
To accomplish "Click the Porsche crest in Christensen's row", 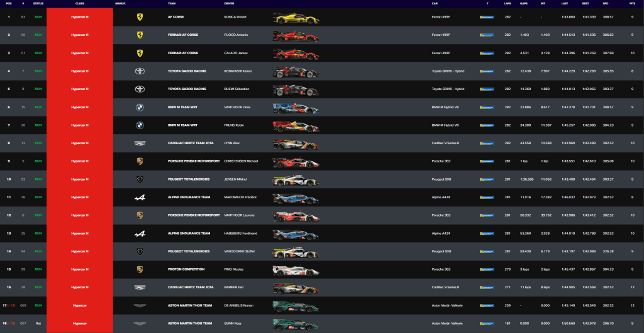I will 140,161.
